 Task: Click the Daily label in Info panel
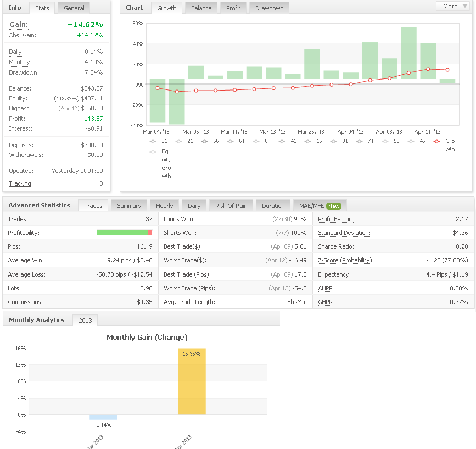[16, 52]
